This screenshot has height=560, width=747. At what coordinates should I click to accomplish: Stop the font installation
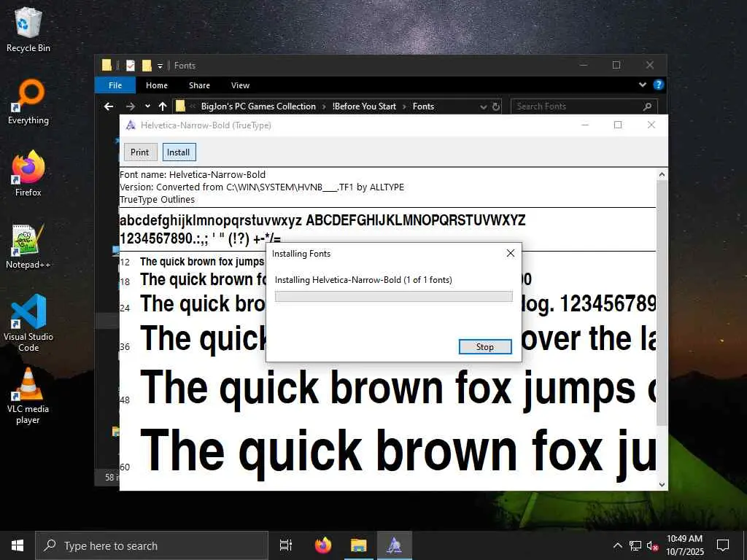(485, 347)
